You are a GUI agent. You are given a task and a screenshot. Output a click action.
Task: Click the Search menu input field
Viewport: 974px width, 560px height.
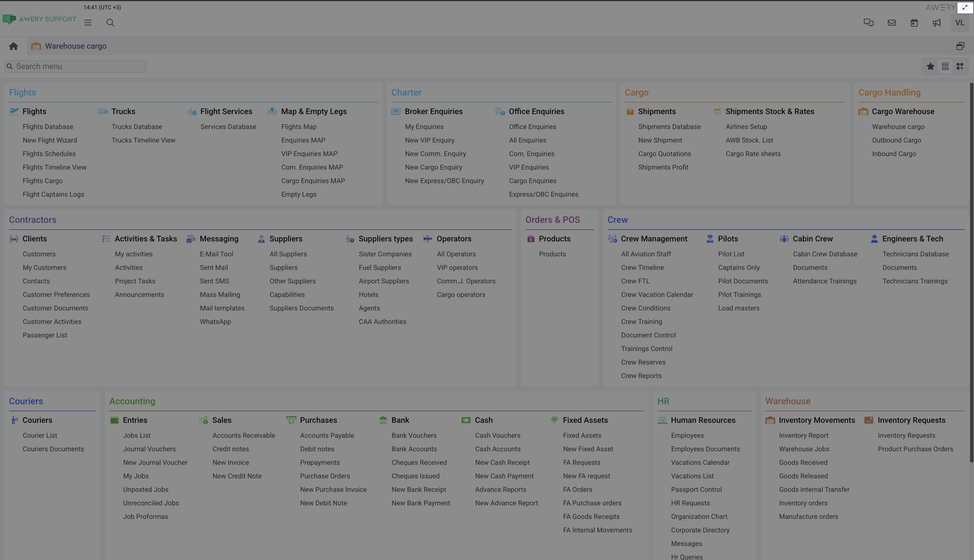tap(77, 66)
